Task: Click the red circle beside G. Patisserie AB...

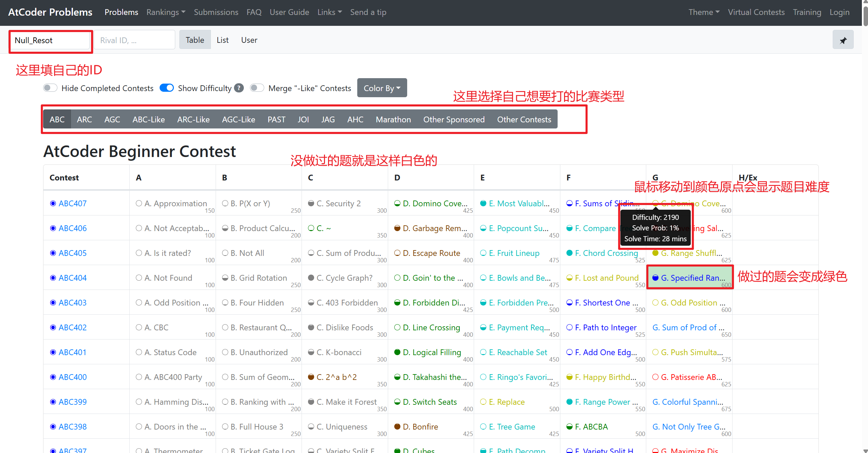Action: (655, 377)
